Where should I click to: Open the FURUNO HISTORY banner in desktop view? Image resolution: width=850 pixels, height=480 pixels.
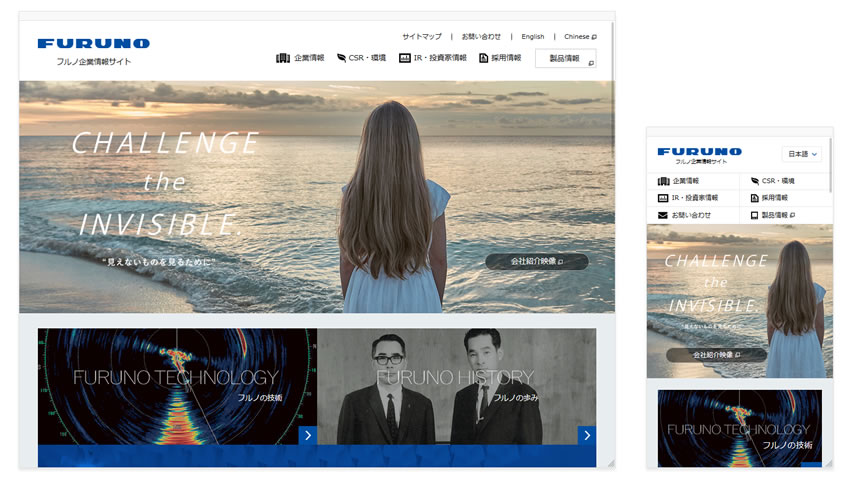pyautogui.click(x=456, y=386)
